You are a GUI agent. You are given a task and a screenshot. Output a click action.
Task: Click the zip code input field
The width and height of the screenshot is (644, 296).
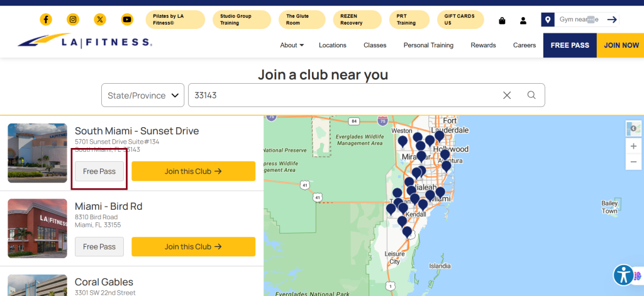coord(340,95)
